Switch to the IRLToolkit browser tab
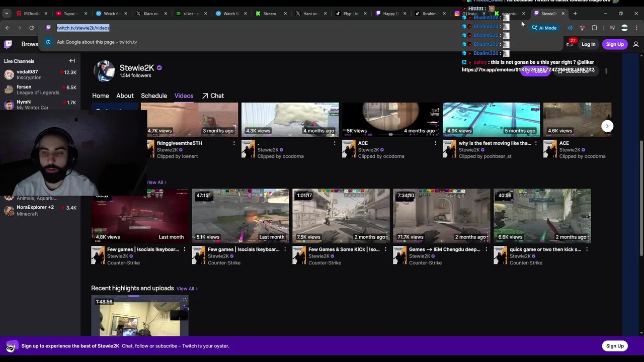Screen dimensions: 644x362 click(x=31, y=14)
